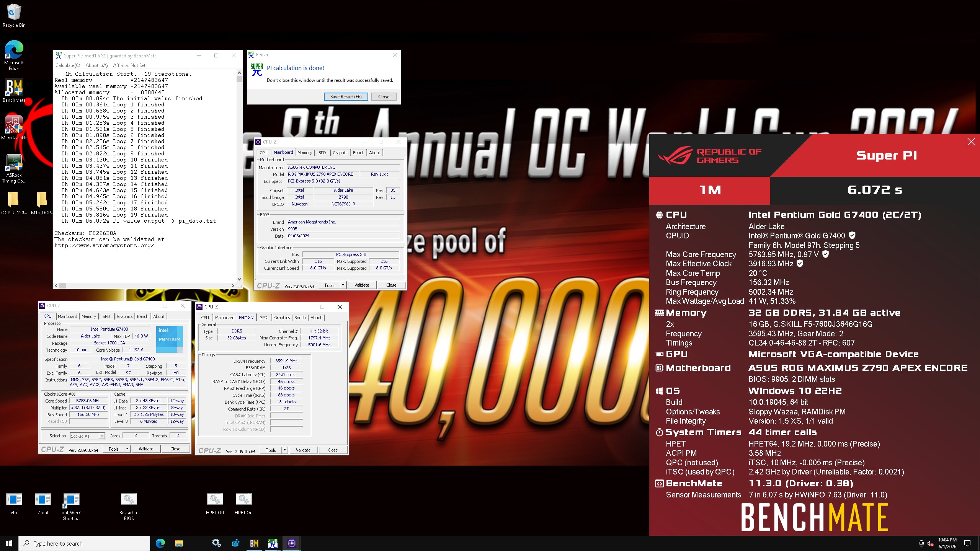980x551 pixels.
Task: Open the About...(A) menu in Super PI
Action: coord(96,65)
